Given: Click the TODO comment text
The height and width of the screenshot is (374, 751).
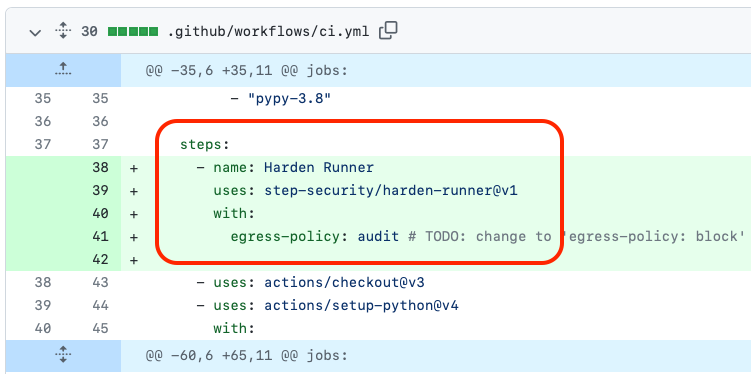Looking at the screenshot, I should [576, 237].
